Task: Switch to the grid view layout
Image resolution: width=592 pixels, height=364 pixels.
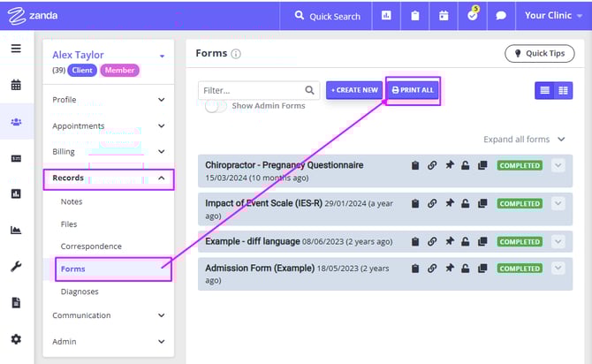Action: point(563,90)
